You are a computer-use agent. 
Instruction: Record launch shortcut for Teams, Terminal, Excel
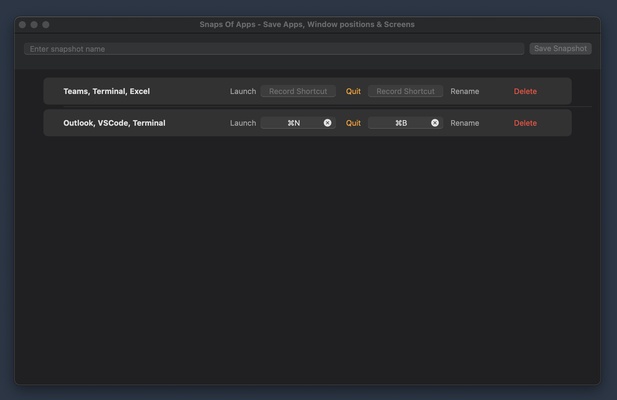298,91
